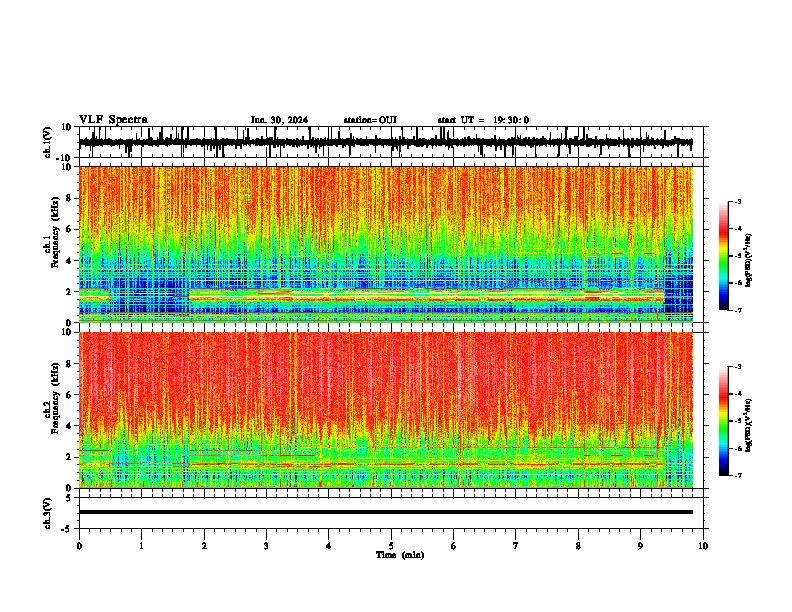Click the "-3" tick on ch.2 colorbar
Screen dimensions: 792x612
[x=738, y=367]
